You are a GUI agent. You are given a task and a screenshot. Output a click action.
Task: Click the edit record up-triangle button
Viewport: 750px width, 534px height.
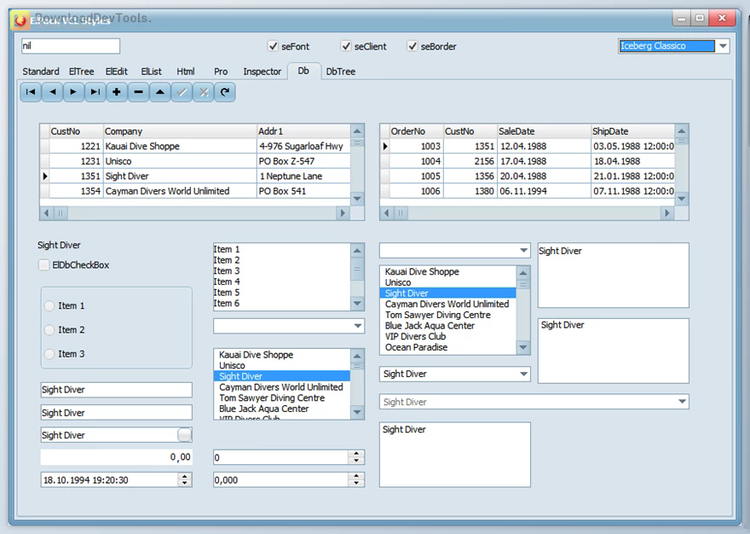pyautogui.click(x=160, y=92)
